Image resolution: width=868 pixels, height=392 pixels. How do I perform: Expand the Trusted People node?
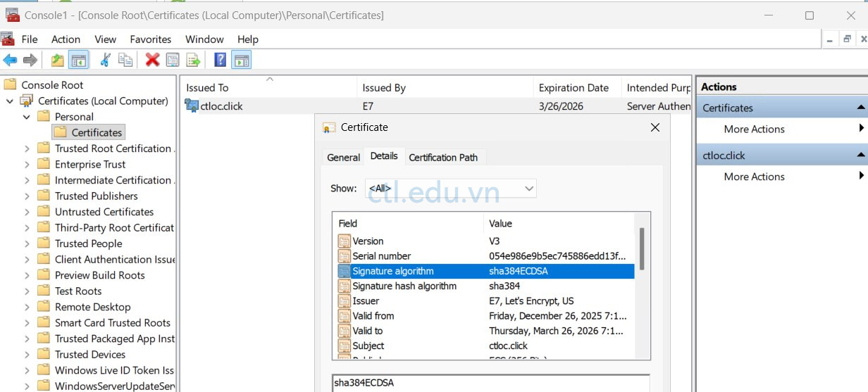(x=27, y=244)
